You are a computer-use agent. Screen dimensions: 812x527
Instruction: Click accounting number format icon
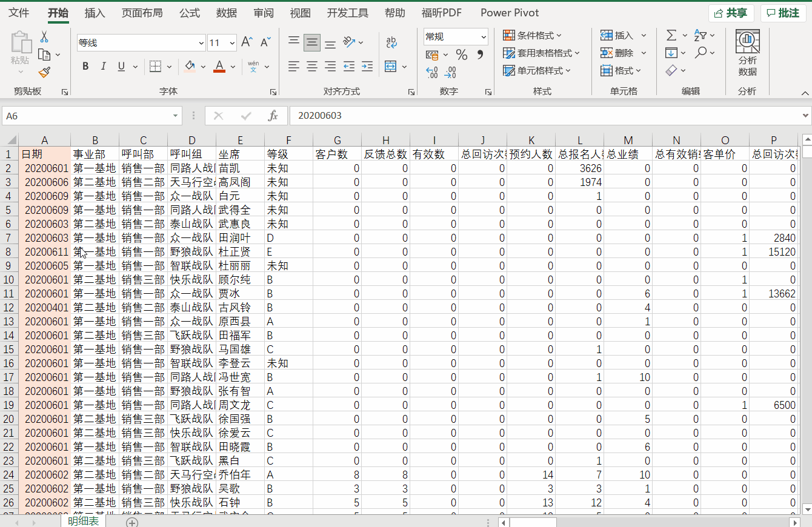[x=432, y=55]
